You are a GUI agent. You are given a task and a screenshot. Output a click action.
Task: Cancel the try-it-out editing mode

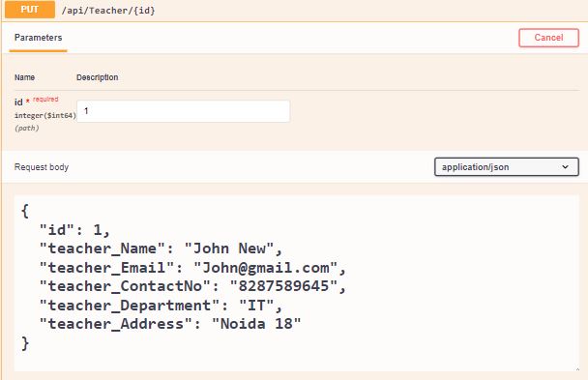pos(548,38)
